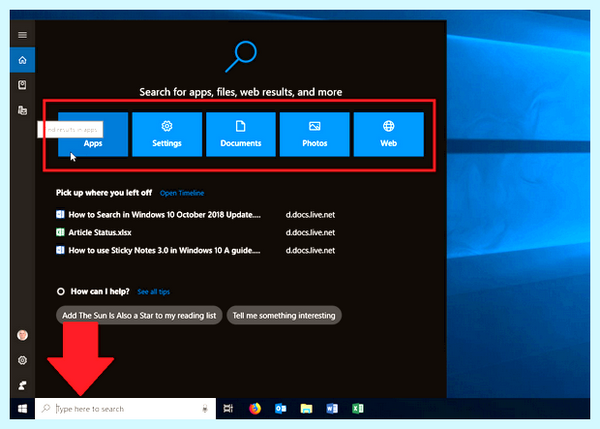
Task: Open Task View on the taskbar
Action: [x=228, y=409]
